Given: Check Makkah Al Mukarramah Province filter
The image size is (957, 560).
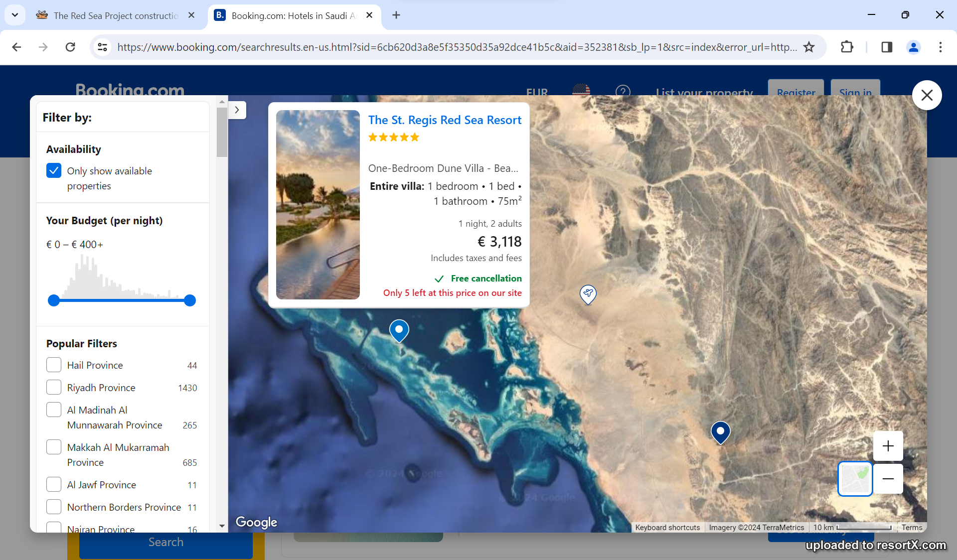Looking at the screenshot, I should click(x=54, y=447).
